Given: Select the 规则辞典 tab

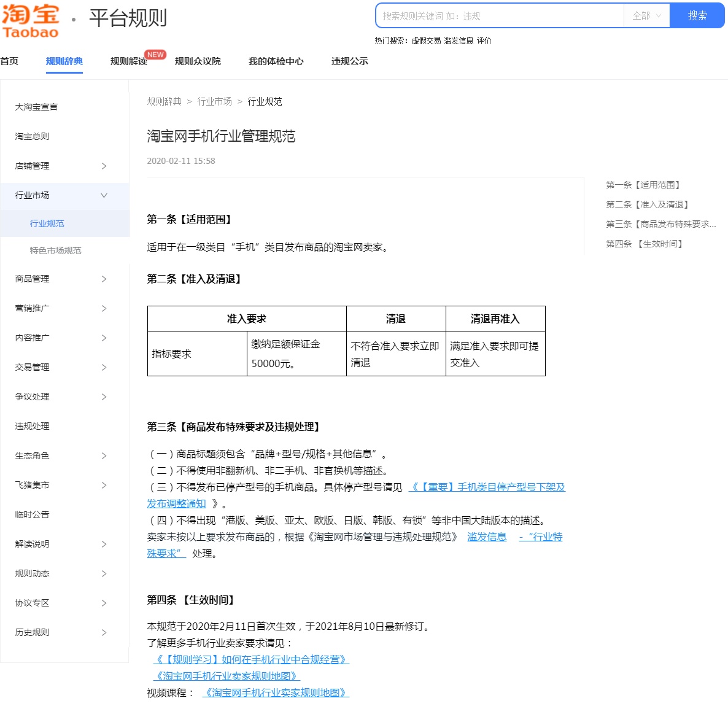Looking at the screenshot, I should coord(64,61).
